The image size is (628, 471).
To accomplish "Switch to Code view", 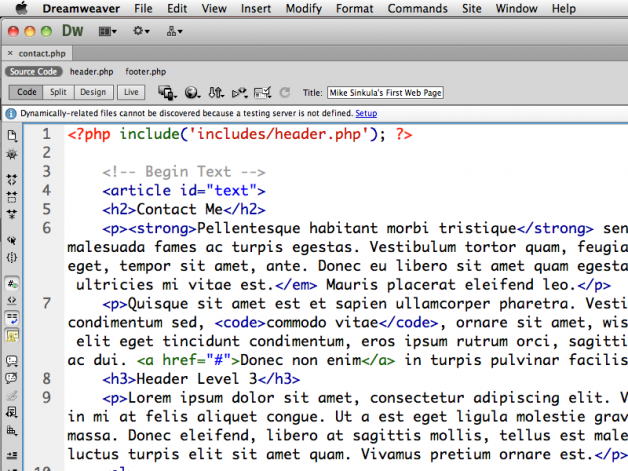I will (26, 92).
